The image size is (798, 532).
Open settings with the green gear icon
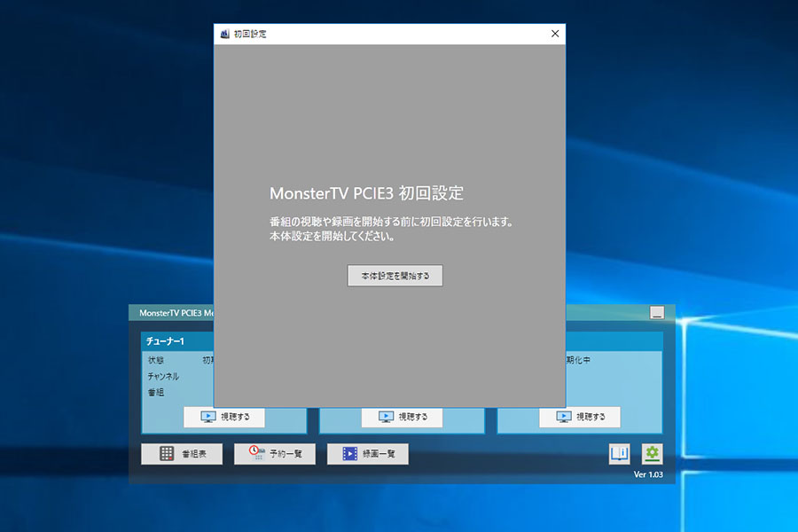(652, 454)
